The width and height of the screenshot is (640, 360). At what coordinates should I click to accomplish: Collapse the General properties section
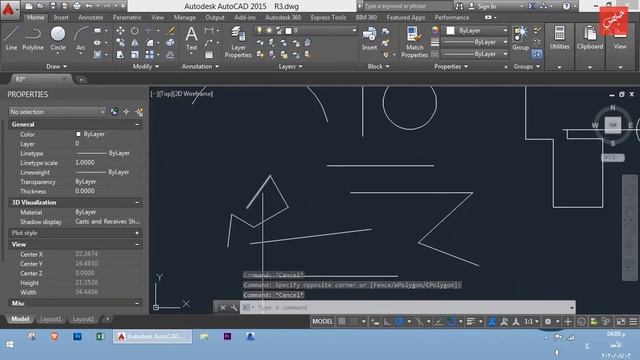[137, 124]
